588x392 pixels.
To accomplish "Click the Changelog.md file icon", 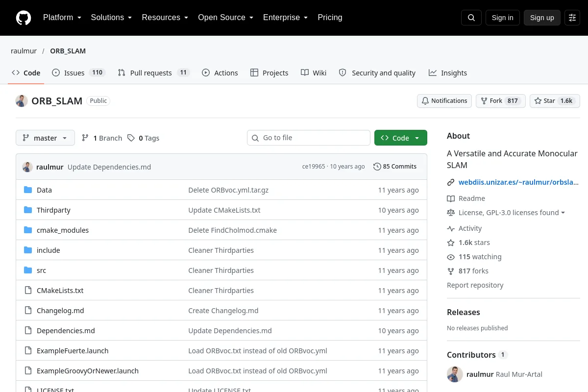I will coord(28,311).
